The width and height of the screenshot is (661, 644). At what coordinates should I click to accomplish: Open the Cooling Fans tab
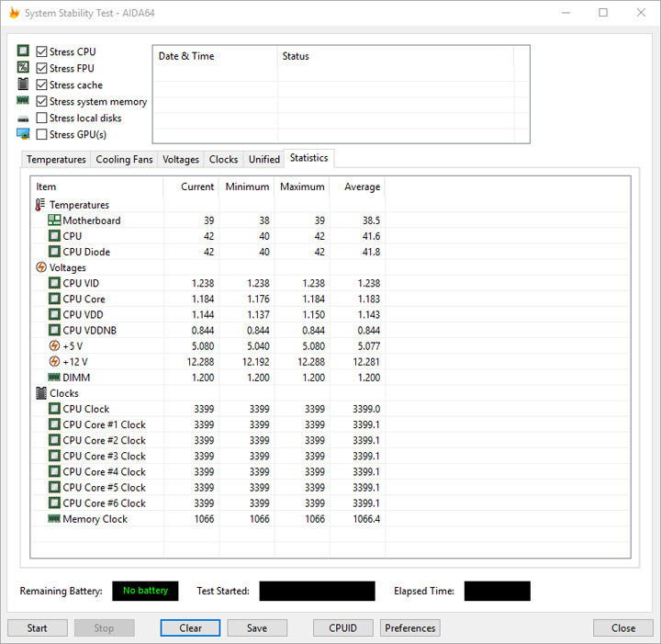click(124, 160)
